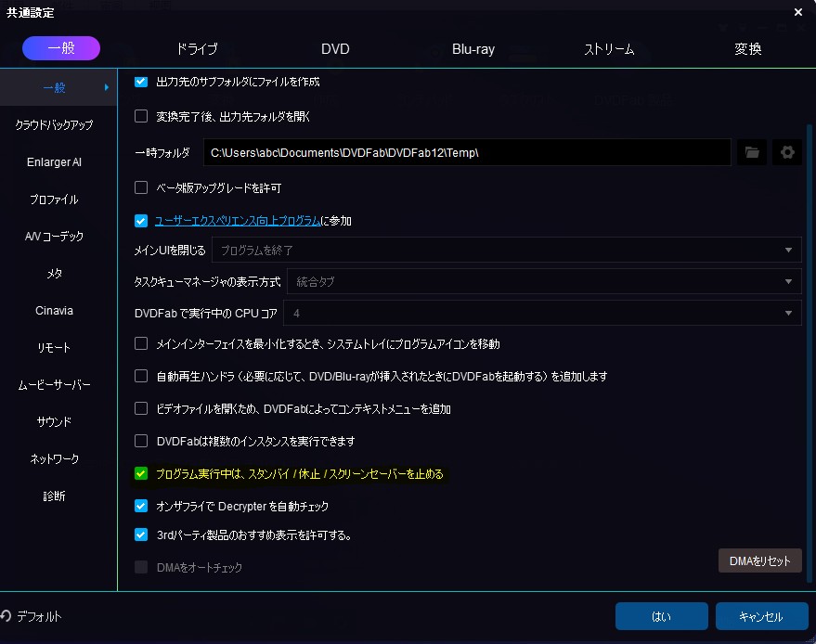Viewport: 816px width, 644px height.
Task: Check コンテキストメニューを追加 option
Action: pyautogui.click(x=141, y=408)
